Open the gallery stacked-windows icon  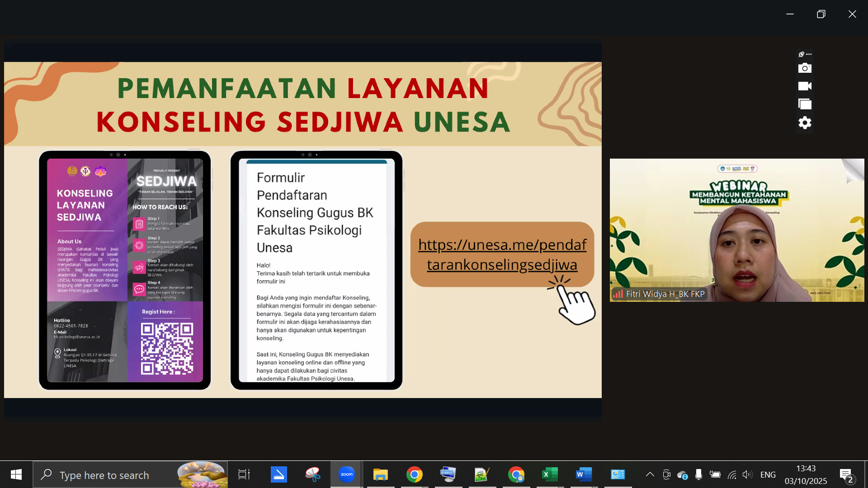pos(805,104)
